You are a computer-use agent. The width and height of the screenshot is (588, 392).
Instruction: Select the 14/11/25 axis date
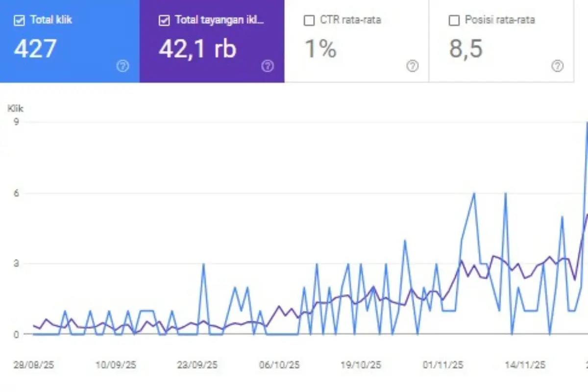click(525, 365)
